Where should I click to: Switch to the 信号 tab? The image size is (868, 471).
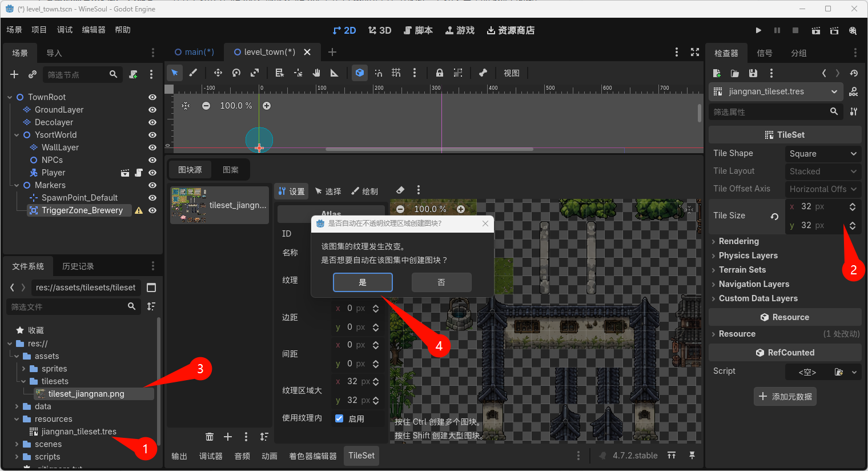pos(764,53)
